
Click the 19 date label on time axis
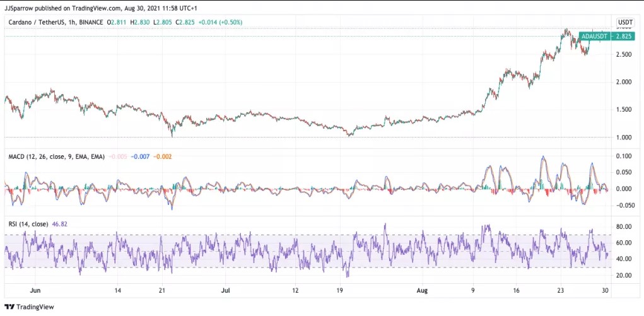point(339,291)
